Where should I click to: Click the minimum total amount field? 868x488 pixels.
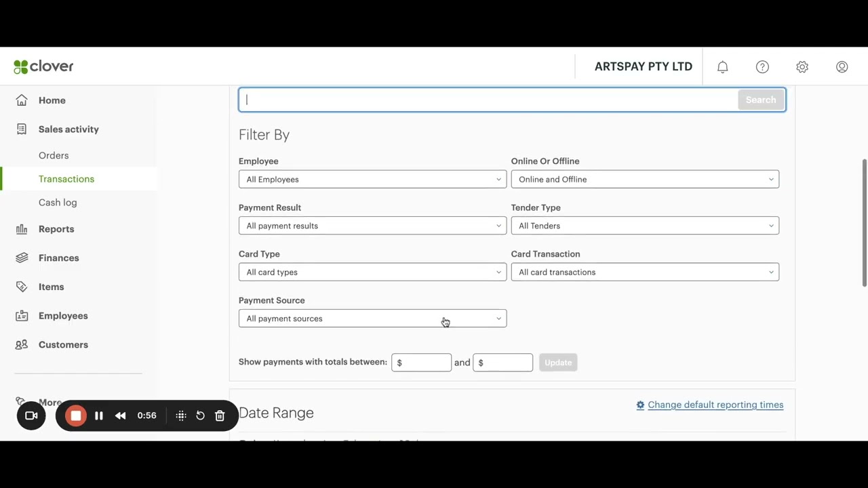click(421, 363)
